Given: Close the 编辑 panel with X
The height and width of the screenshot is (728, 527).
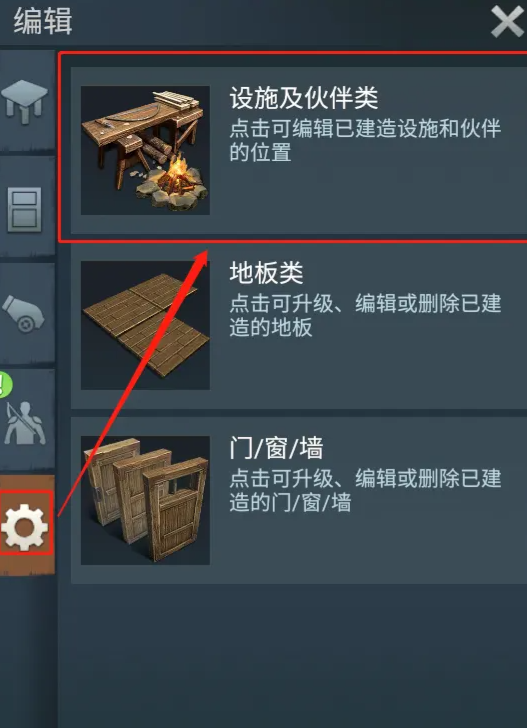Looking at the screenshot, I should (507, 21).
